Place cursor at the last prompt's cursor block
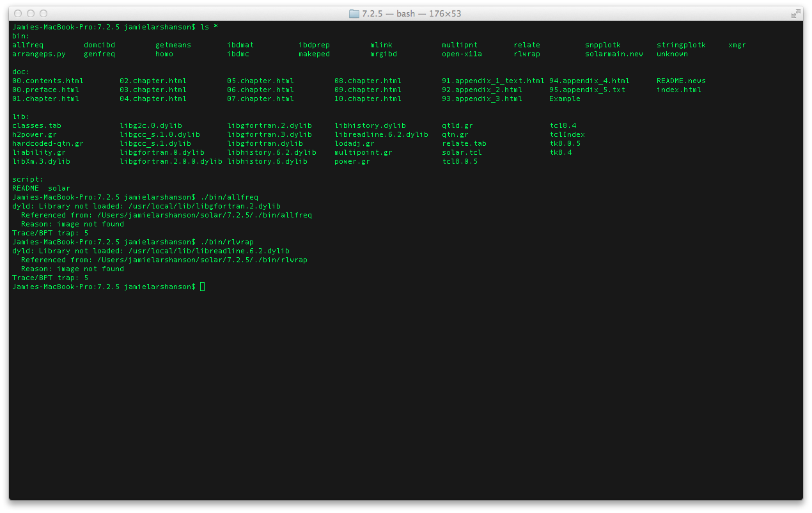The width and height of the screenshot is (812, 513). click(202, 287)
